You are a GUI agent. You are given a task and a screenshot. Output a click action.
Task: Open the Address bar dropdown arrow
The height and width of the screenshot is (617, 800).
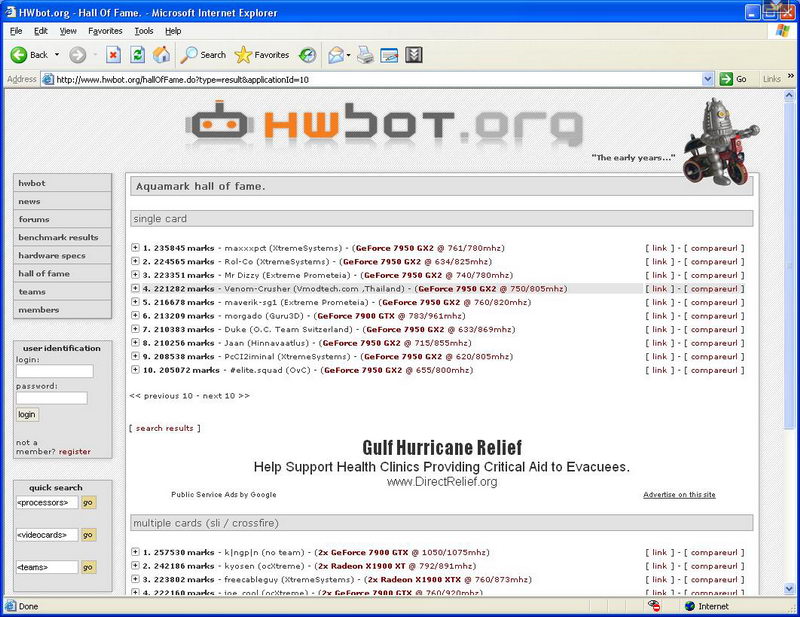707,79
